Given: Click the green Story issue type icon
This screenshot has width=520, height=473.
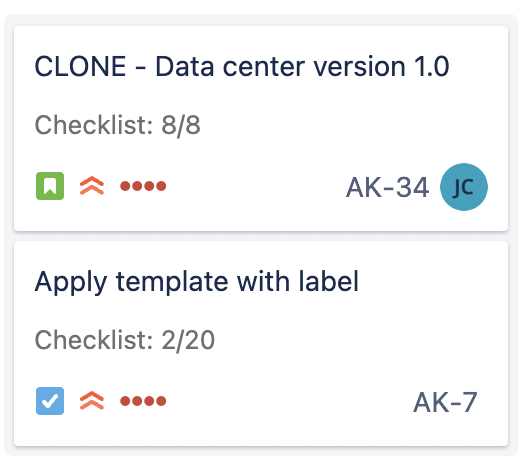Looking at the screenshot, I should pos(50,186).
